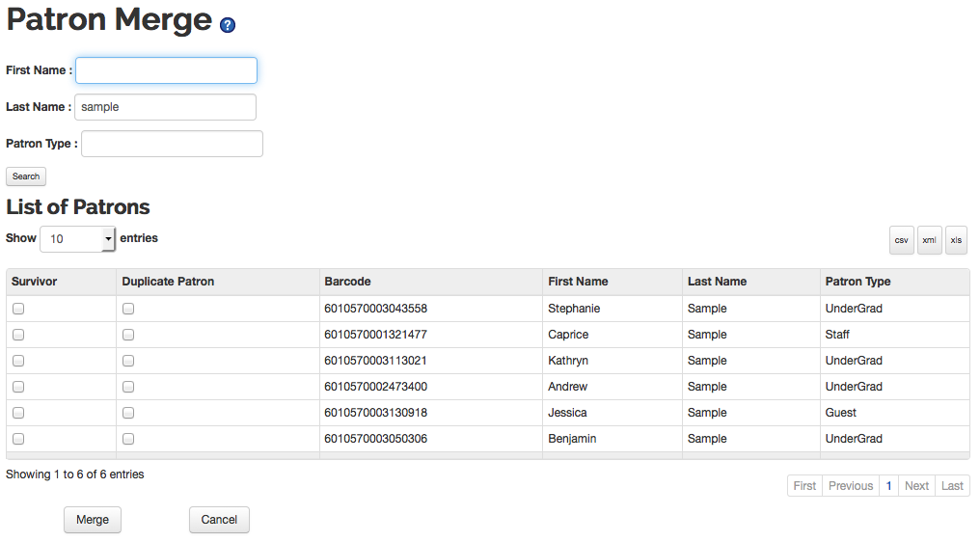Export the patron list as csv
The height and width of the screenshot is (542, 980).
pos(901,240)
